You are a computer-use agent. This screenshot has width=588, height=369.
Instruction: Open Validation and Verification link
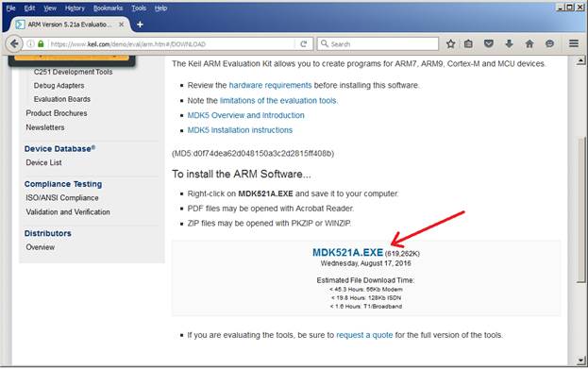tap(68, 212)
